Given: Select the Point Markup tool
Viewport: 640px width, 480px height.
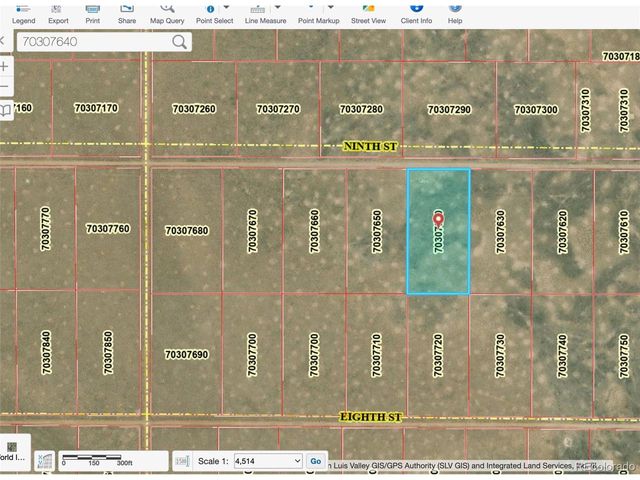Looking at the screenshot, I should click(316, 15).
